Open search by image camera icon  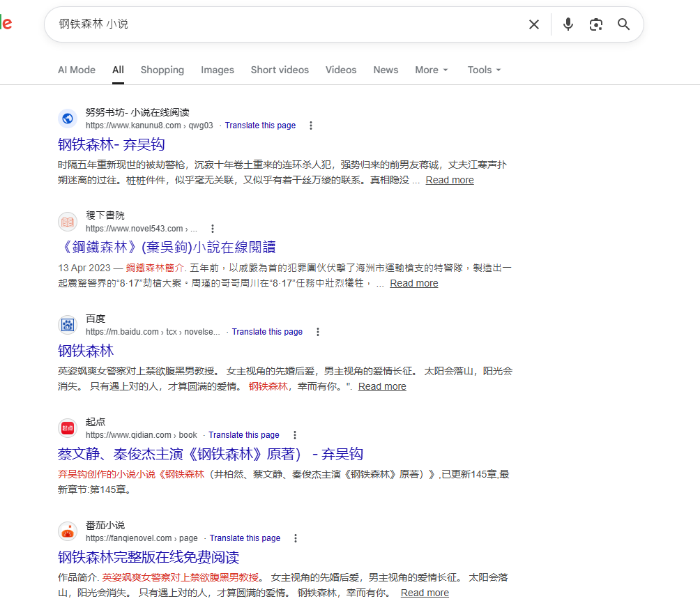click(x=595, y=24)
